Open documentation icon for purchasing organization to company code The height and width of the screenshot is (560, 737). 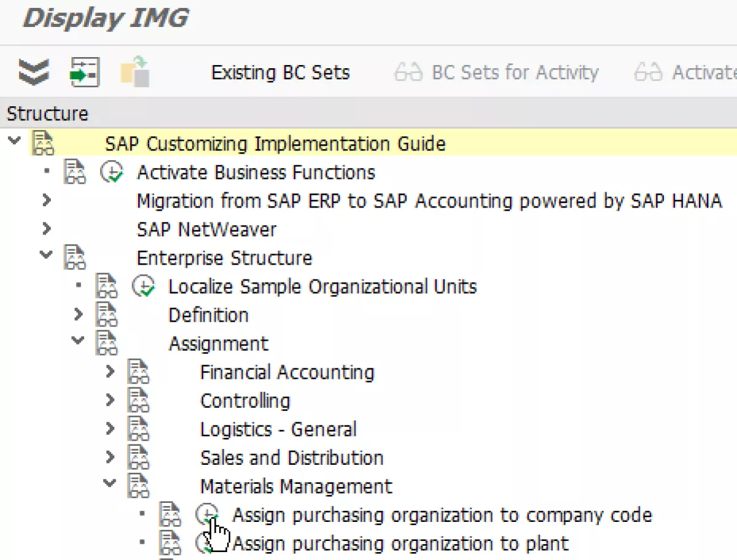click(x=170, y=515)
